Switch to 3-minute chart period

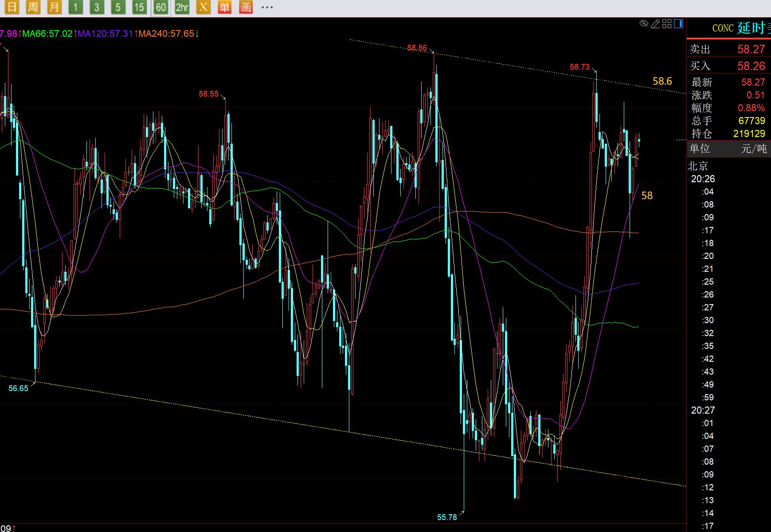(x=97, y=7)
